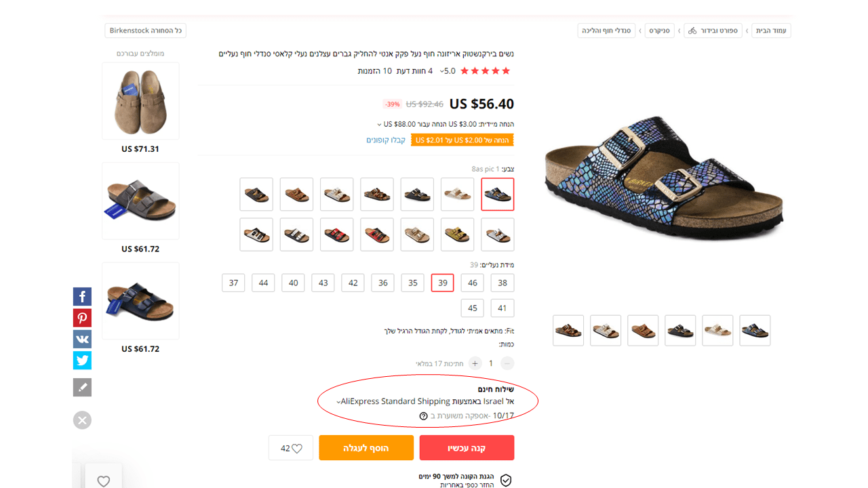Select the red sandal color swatch
Viewport: 868px width, 488px height.
[337, 235]
